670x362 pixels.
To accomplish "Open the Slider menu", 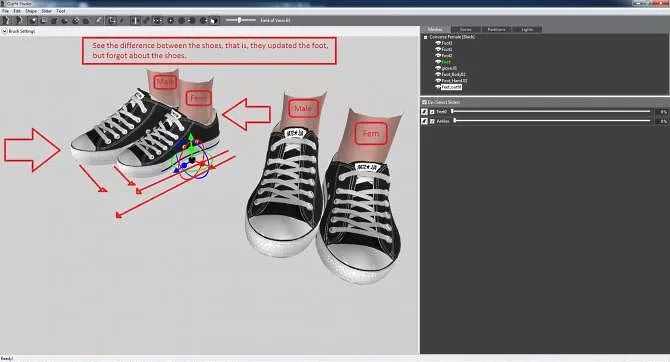I will [x=46, y=11].
